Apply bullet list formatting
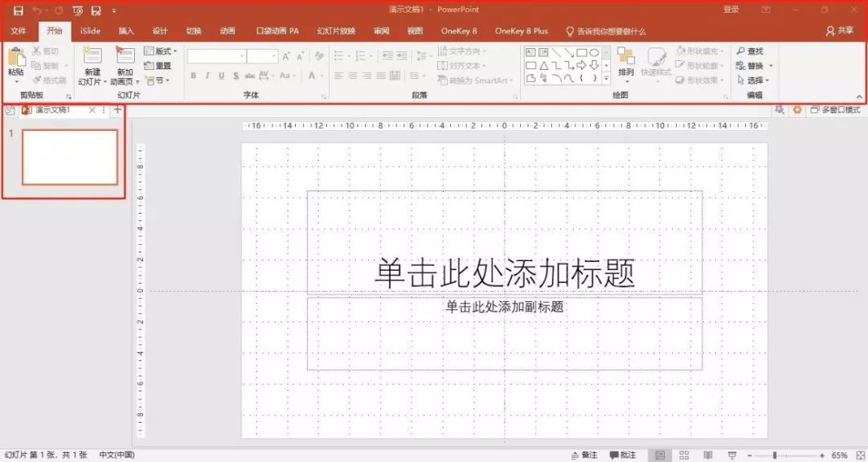This screenshot has height=462, width=868. (x=341, y=56)
